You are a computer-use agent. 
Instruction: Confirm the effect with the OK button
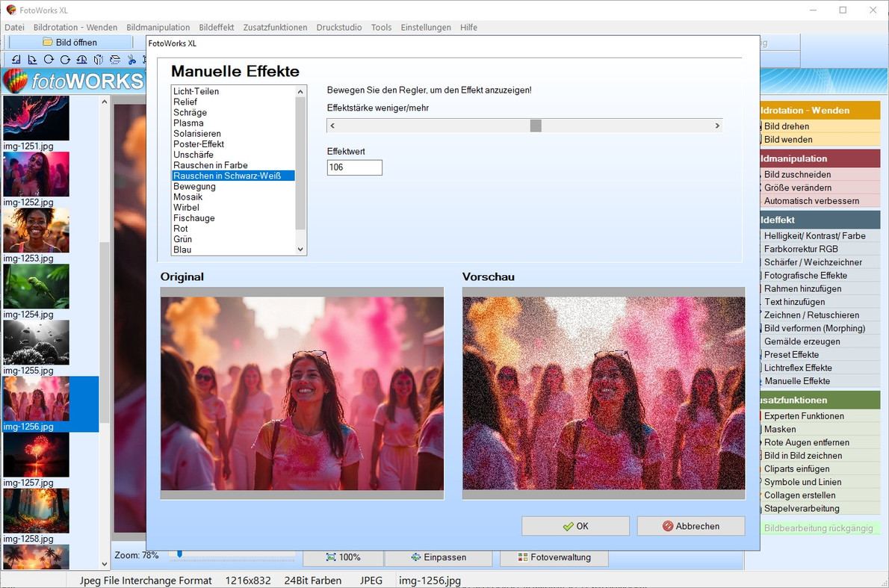(x=575, y=526)
